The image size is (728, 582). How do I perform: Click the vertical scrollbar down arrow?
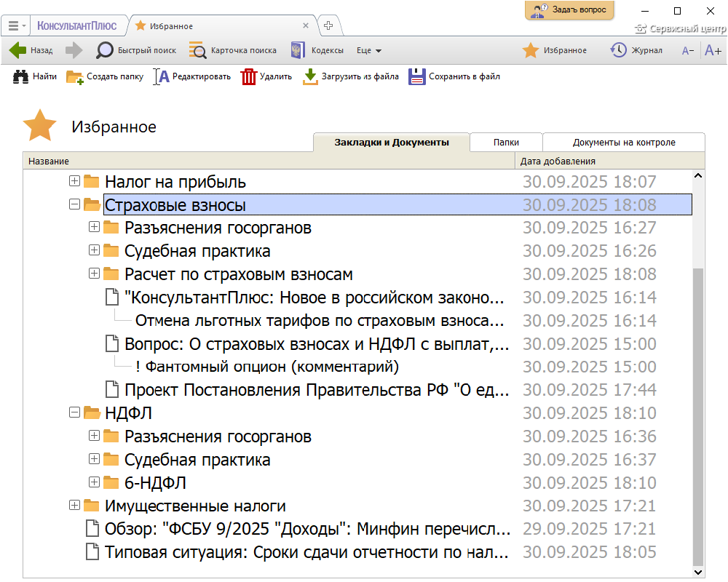(698, 572)
